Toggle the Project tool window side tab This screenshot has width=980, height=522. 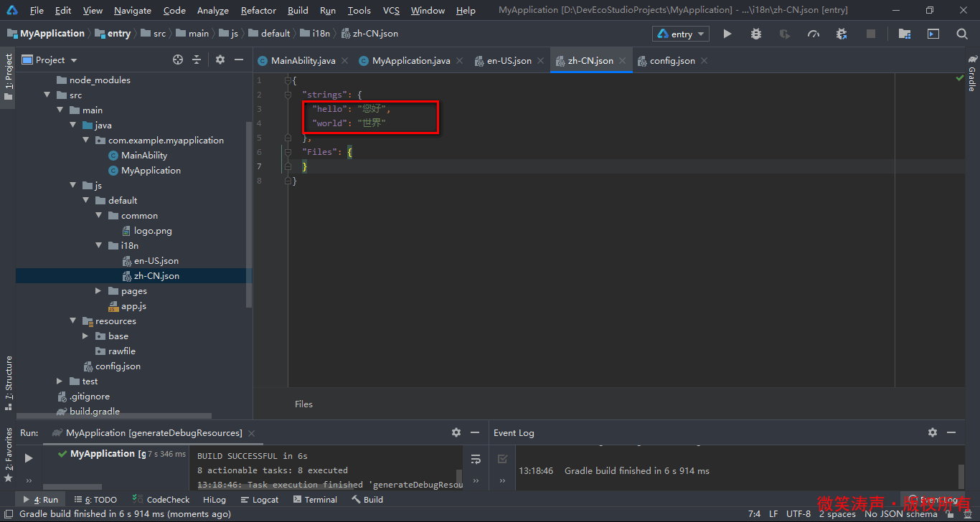[x=8, y=76]
